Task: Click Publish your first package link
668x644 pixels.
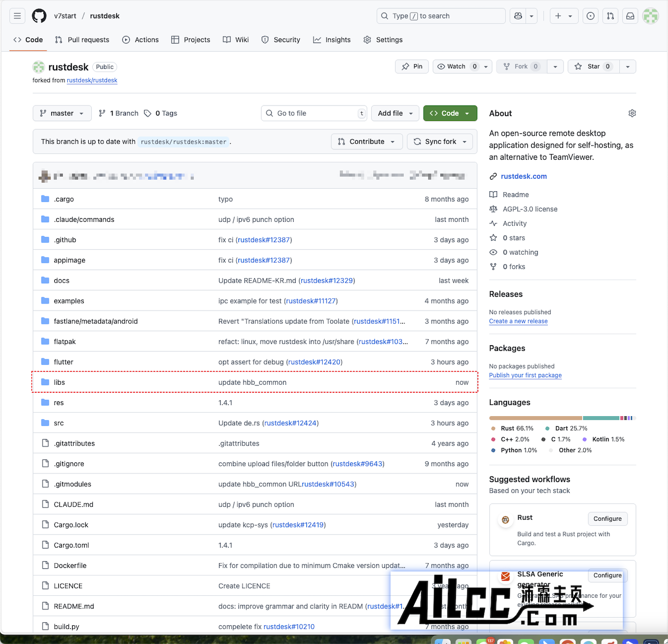Action: [x=525, y=376]
